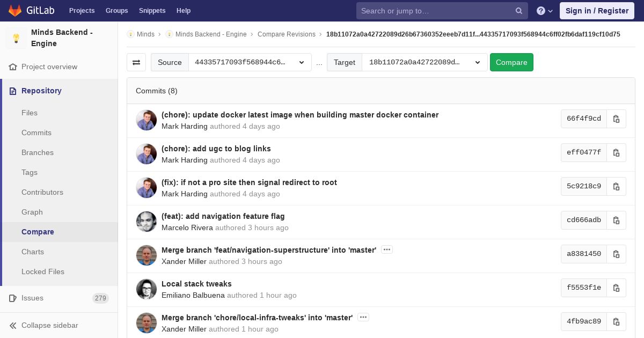Open Mark Harding avatar on docker commit

click(x=147, y=120)
